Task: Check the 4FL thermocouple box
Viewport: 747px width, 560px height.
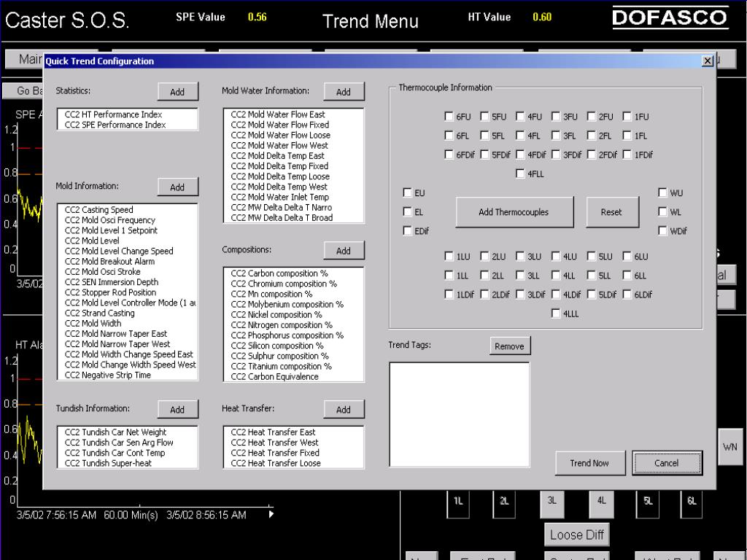Action: 519,135
